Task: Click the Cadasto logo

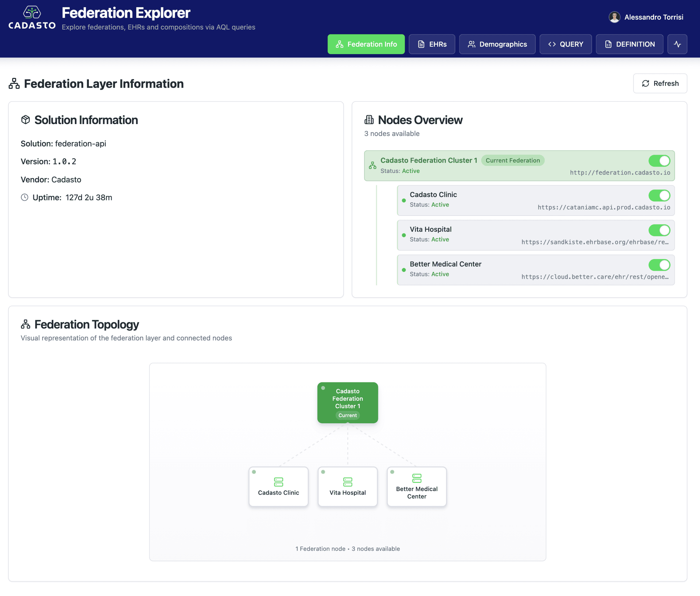Action: (x=32, y=17)
